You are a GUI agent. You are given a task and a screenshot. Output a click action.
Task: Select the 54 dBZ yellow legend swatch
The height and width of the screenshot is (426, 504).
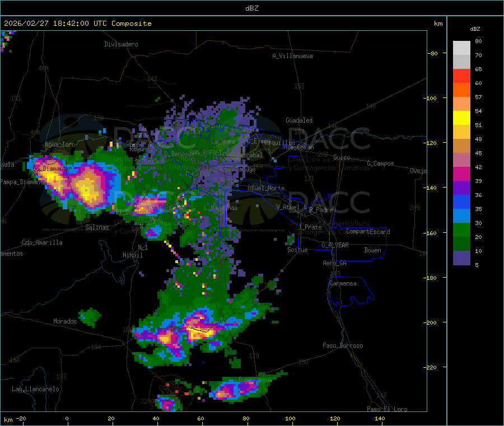click(x=461, y=118)
